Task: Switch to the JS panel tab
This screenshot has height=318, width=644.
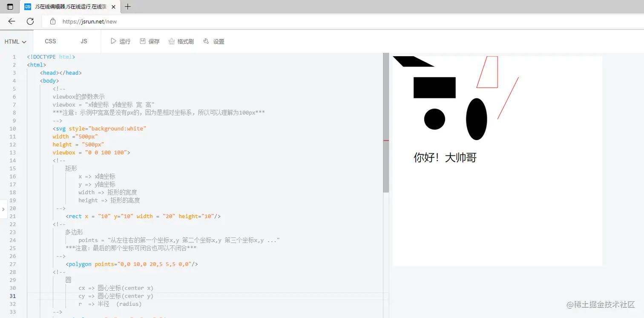Action: click(84, 41)
